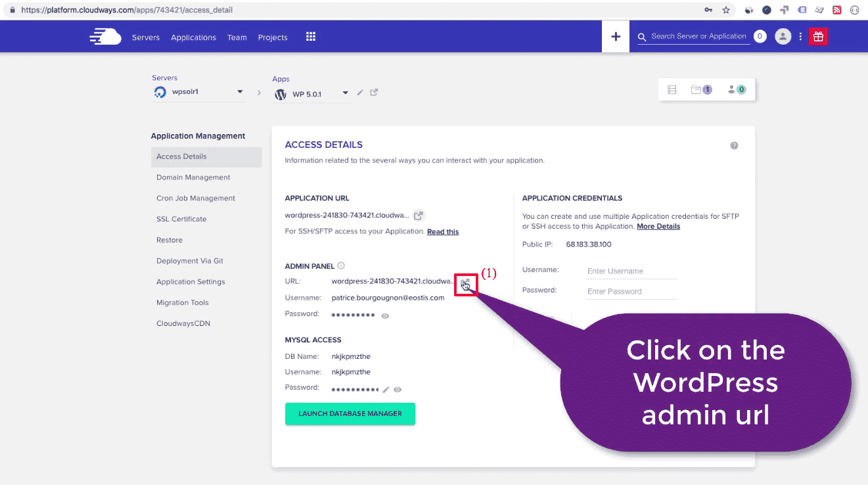Open the user profile avatar
This screenshot has width=868, height=485.
point(783,37)
